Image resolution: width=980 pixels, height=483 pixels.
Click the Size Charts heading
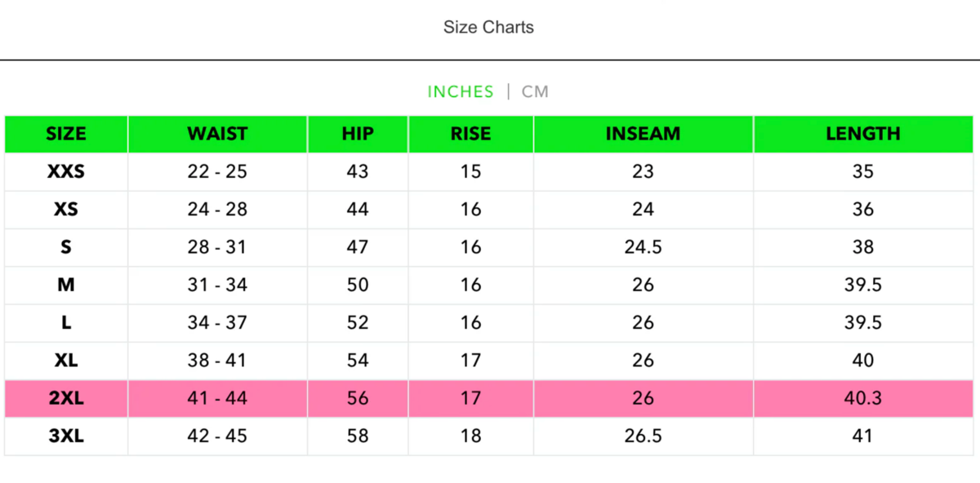point(488,27)
